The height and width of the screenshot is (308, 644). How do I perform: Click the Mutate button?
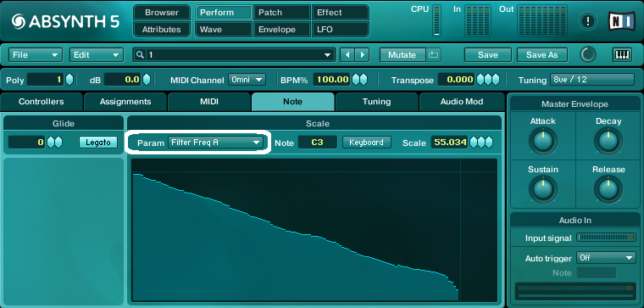point(402,54)
